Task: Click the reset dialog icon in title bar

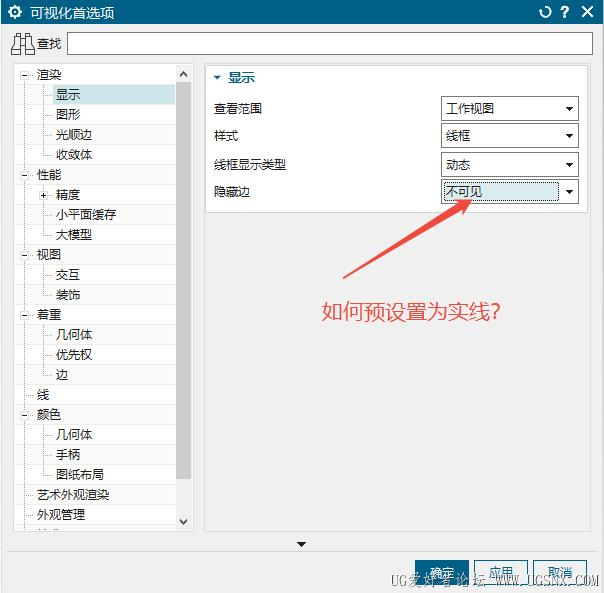Action: [545, 12]
